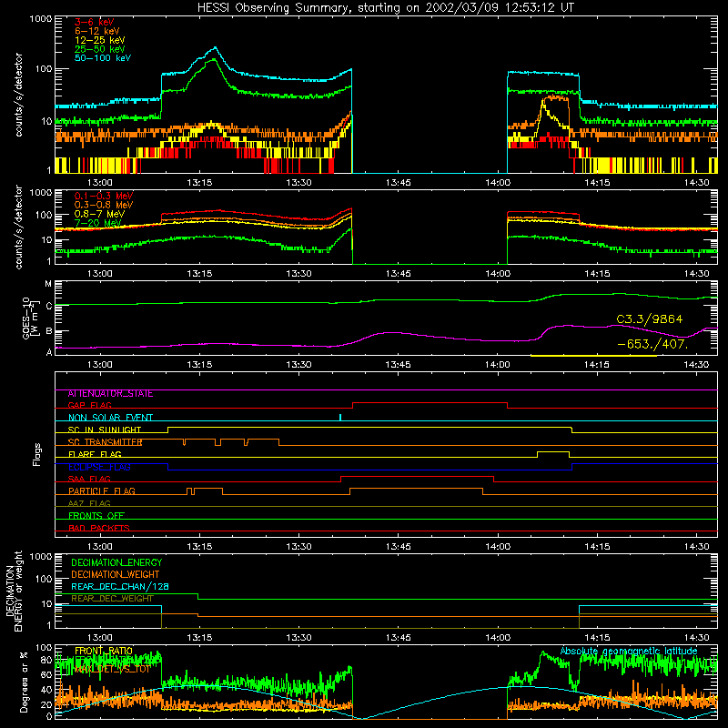
Task: Select the SC_IN_SUNLIGHT flag label
Action: tap(105, 430)
